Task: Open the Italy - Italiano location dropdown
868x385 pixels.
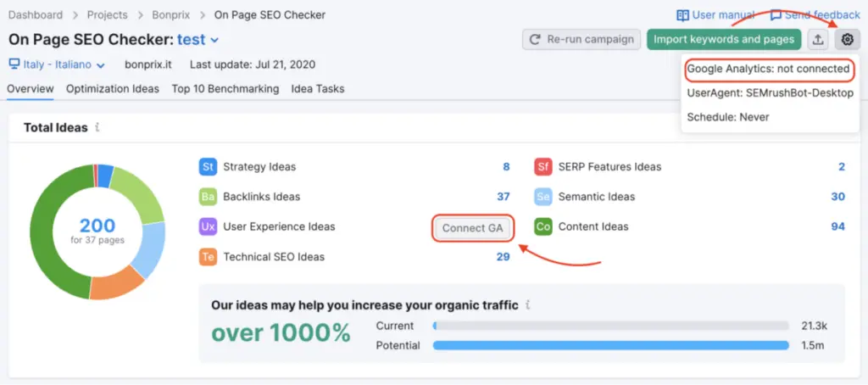Action: 57,64
